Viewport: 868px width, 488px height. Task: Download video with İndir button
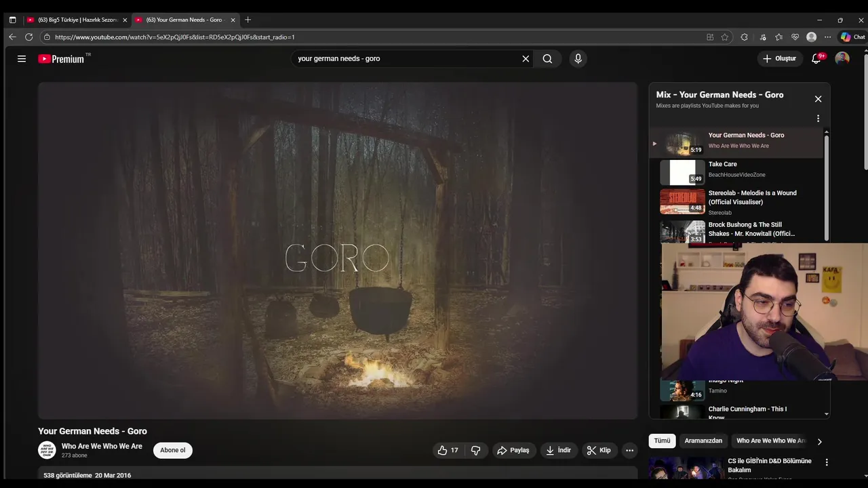pyautogui.click(x=558, y=450)
